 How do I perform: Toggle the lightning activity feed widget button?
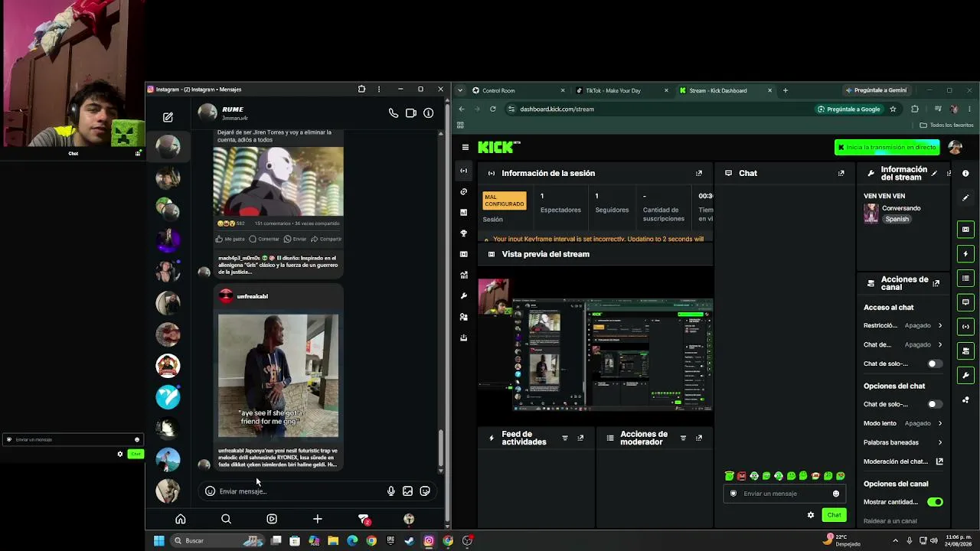coord(965,254)
